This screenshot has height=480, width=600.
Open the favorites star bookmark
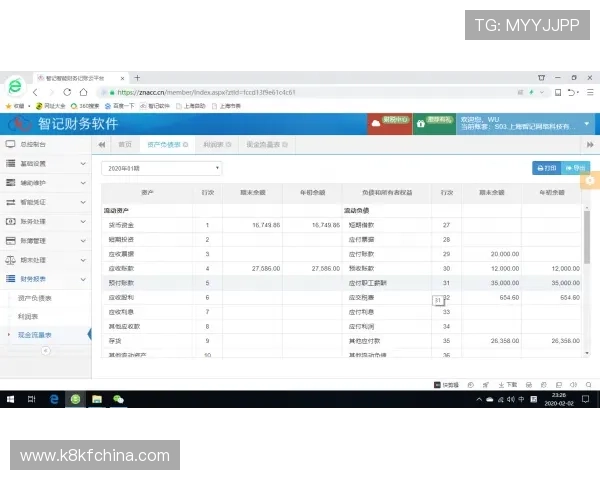(15, 106)
